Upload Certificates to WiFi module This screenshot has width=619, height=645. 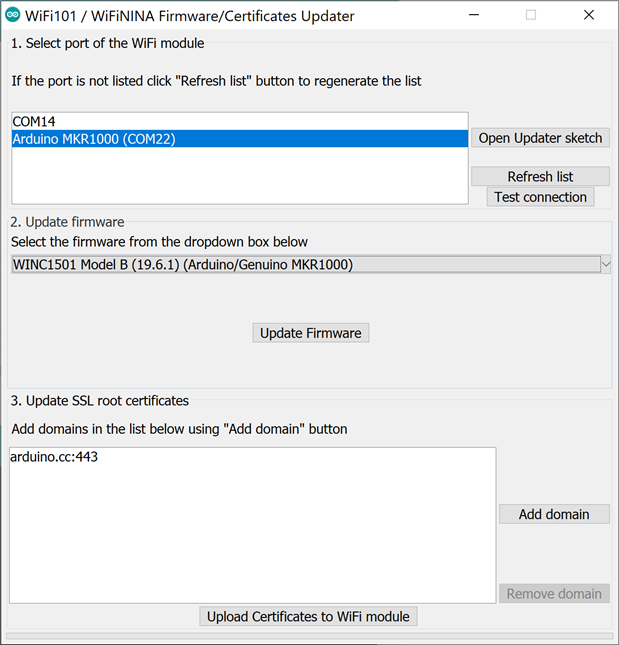pos(308,616)
